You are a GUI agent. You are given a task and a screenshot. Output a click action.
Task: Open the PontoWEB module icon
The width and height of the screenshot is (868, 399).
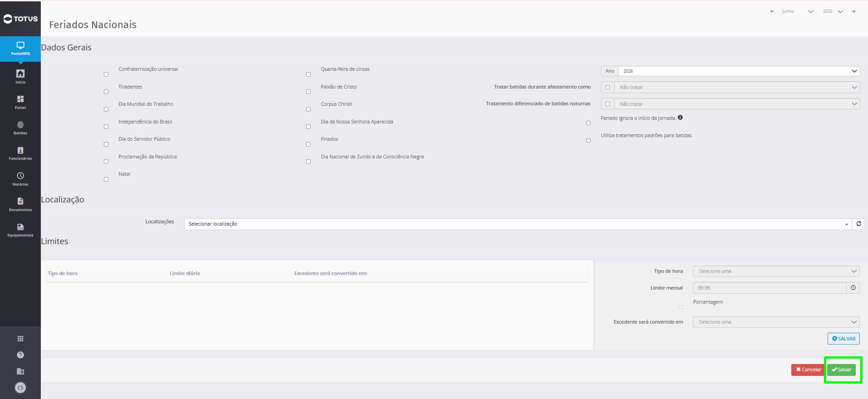pos(20,49)
